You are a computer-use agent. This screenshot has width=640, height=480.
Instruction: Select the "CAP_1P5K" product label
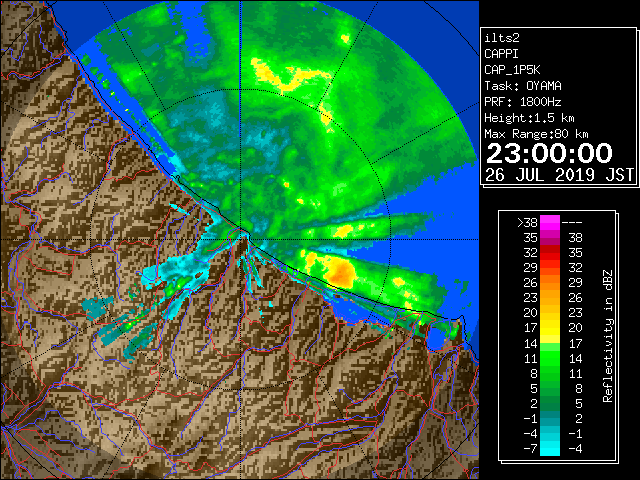pyautogui.click(x=512, y=70)
